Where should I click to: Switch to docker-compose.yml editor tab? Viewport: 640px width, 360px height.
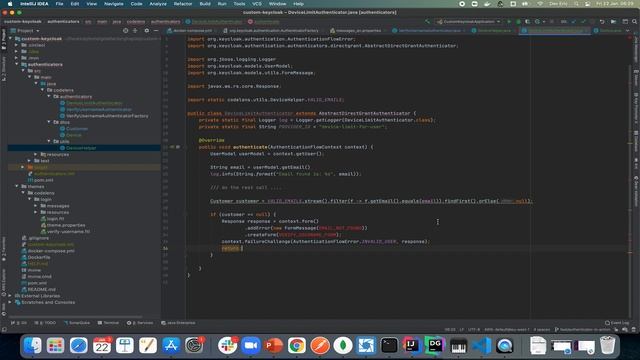tap(190, 31)
